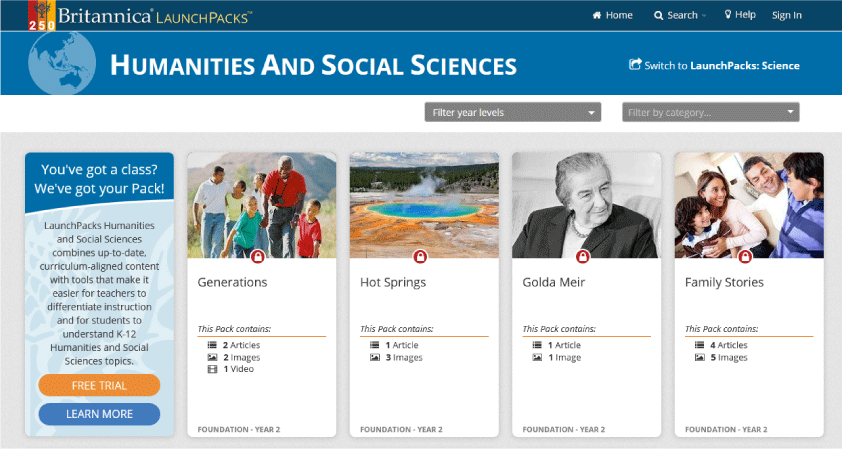Click the Britannica LaunchPacks logo
Image resolution: width=842 pixels, height=449 pixels.
click(x=140, y=15)
